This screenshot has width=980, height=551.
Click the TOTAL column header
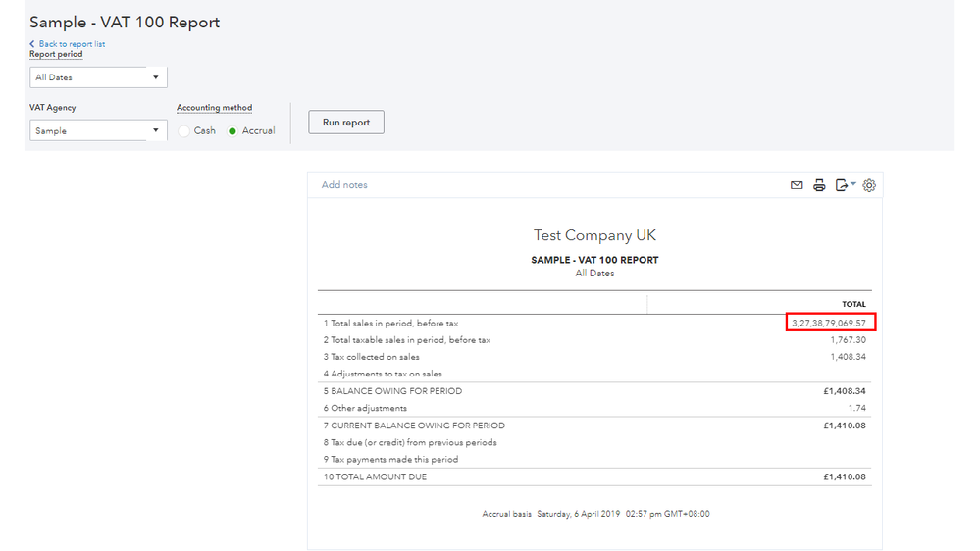(853, 304)
